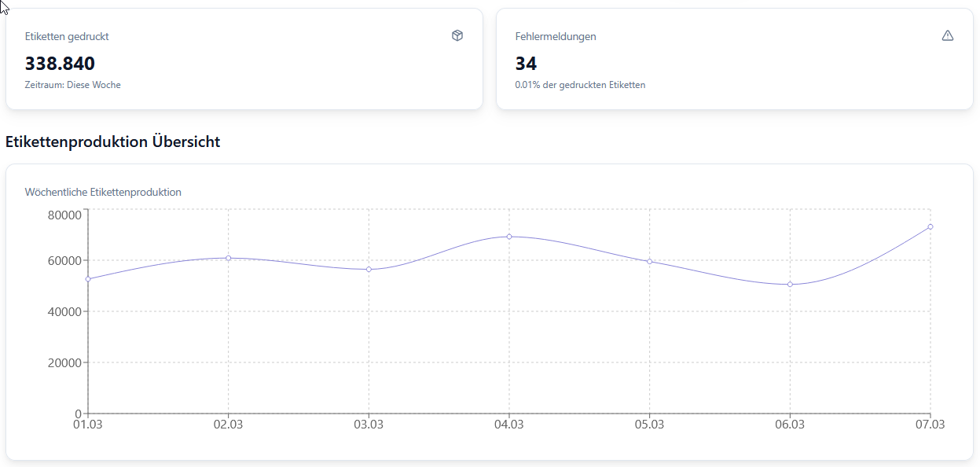Viewport: 980px width, 467px height.
Task: Click the data point above 03.03
Action: 369,270
